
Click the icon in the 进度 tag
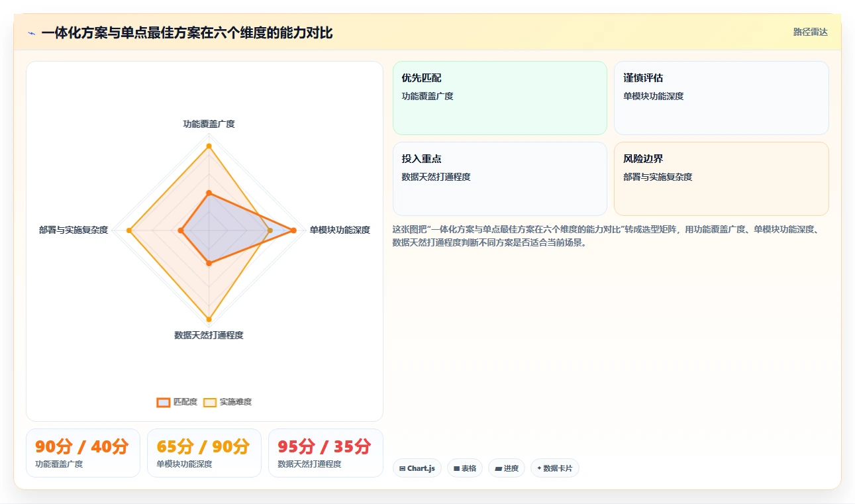(x=498, y=468)
